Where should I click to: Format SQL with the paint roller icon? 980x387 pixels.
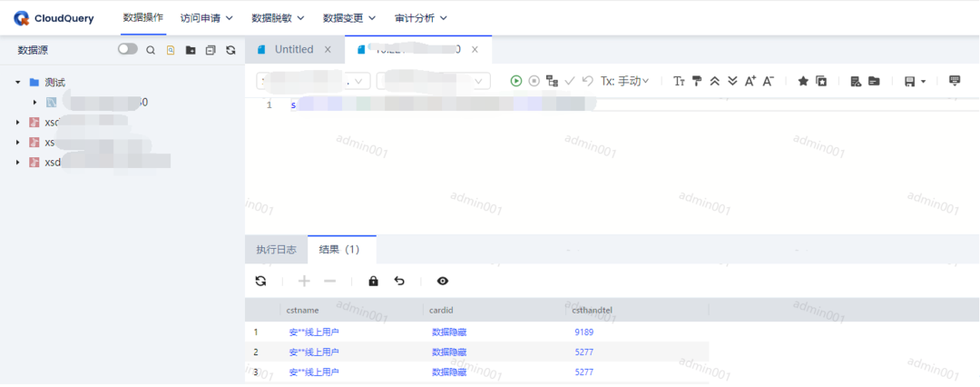(x=697, y=81)
